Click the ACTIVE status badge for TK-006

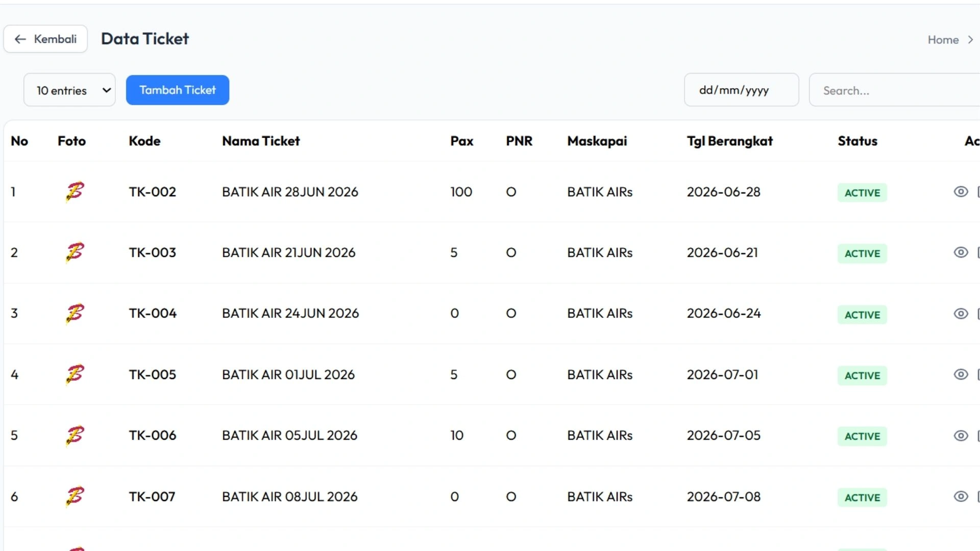[x=862, y=436]
